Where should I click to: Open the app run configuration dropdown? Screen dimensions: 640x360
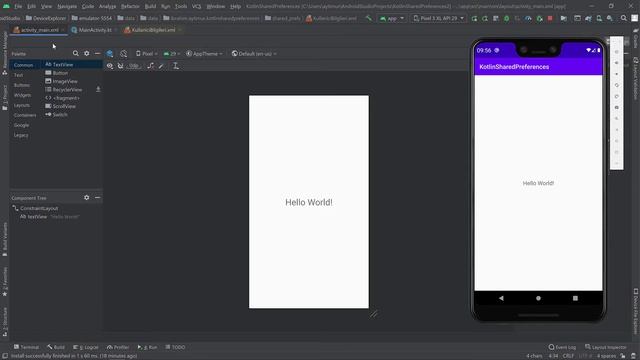tap(392, 18)
